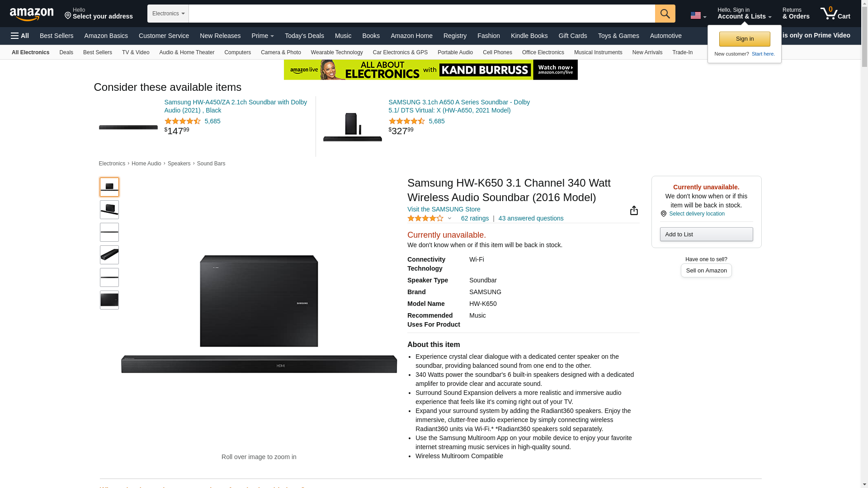Screen dimensions: 868x488
Task: Expand Account & Lists dropdown
Action: [744, 14]
